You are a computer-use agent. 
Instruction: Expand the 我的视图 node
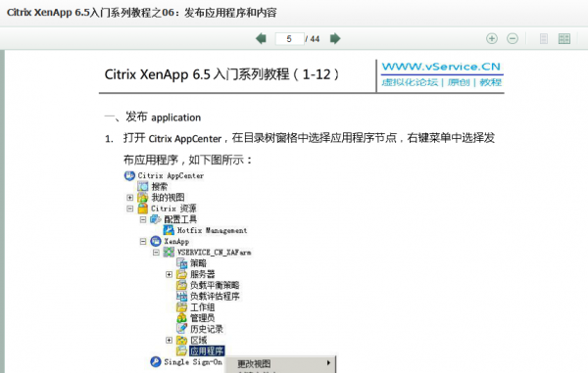click(129, 198)
